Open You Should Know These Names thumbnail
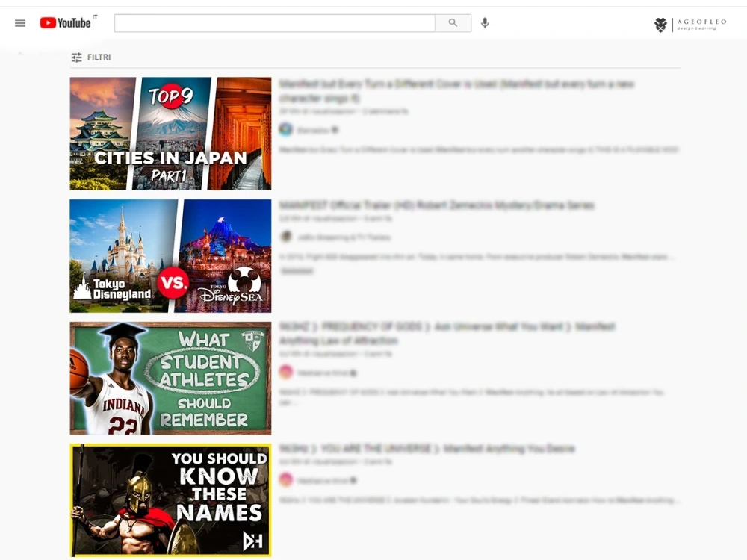 point(170,500)
